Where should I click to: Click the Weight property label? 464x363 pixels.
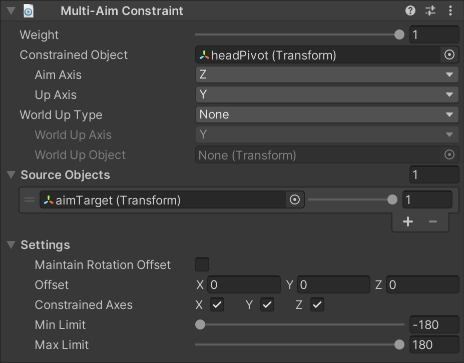[39, 35]
